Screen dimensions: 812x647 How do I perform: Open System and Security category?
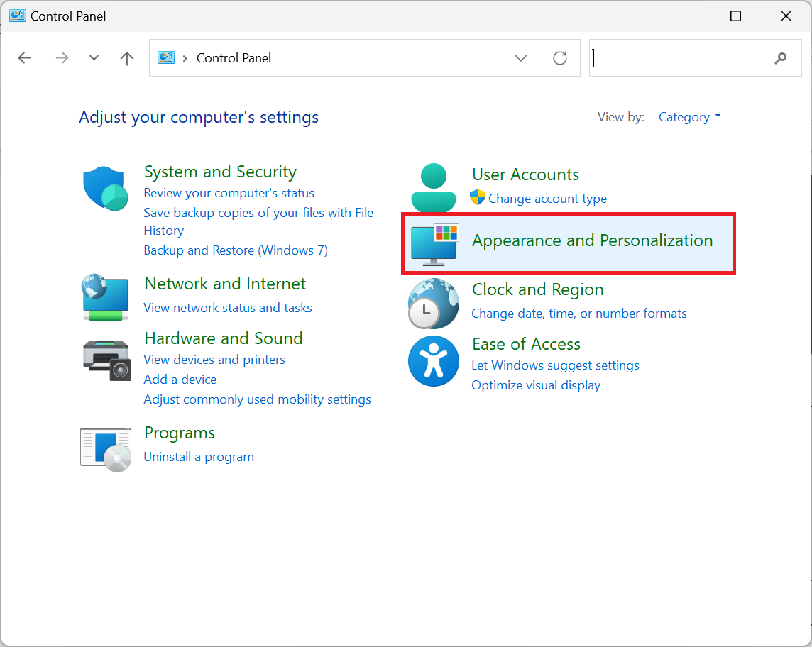pos(220,172)
